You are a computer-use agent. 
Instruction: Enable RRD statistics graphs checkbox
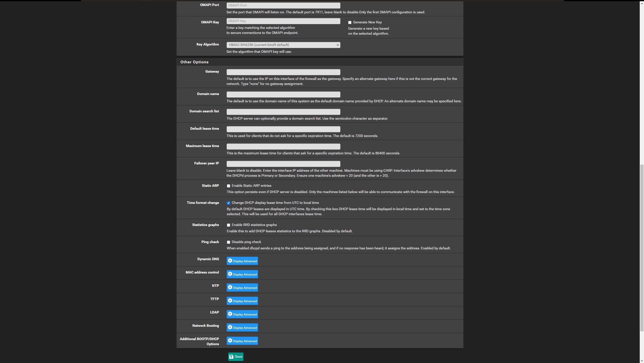[x=228, y=225]
